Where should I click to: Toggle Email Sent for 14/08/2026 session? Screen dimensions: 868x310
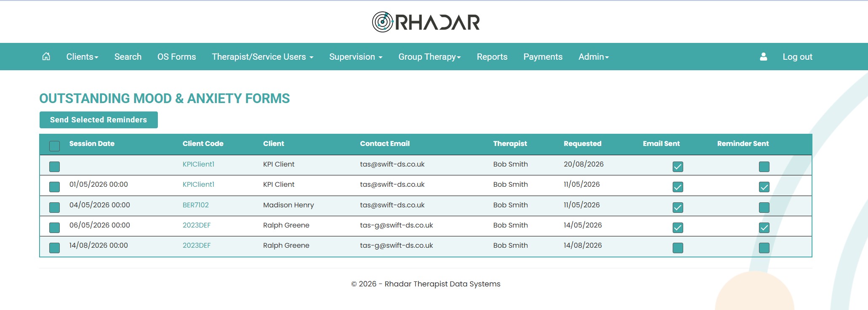(x=678, y=248)
